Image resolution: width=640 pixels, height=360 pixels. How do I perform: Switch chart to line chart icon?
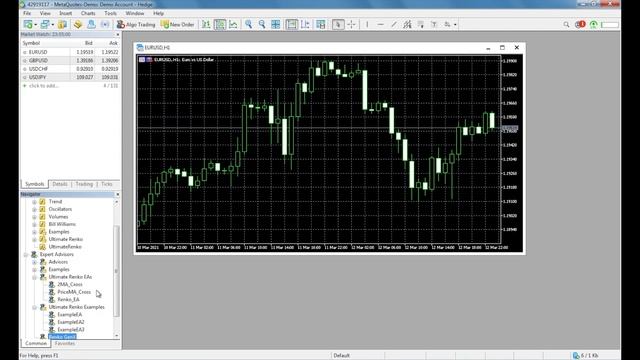[233, 24]
